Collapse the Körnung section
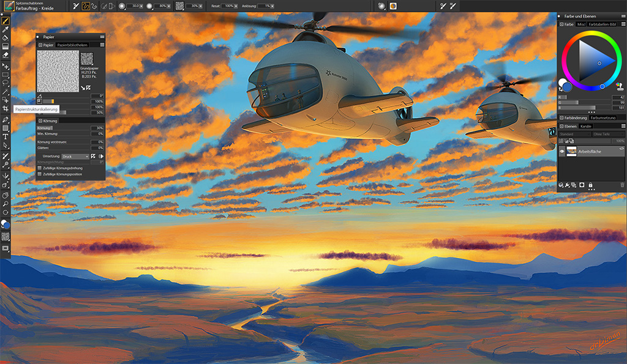 pyautogui.click(x=40, y=121)
